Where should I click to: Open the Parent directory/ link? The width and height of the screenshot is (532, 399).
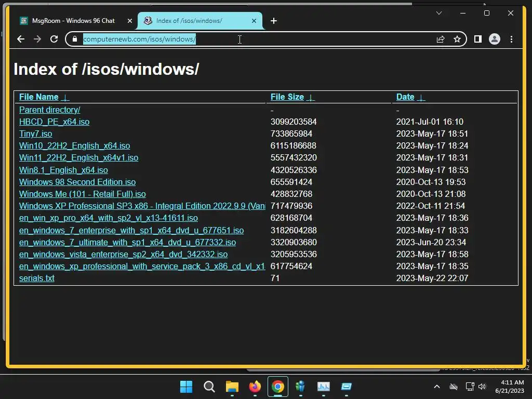(49, 110)
